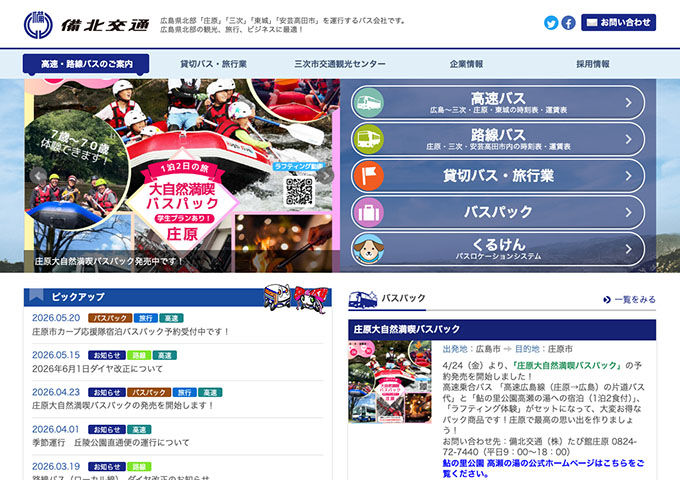Click the rafting QR code in the banner
Viewport: 680px width, 480px height.
click(299, 191)
